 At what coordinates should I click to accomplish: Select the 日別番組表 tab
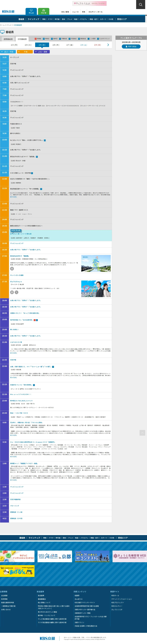[x=22, y=39]
